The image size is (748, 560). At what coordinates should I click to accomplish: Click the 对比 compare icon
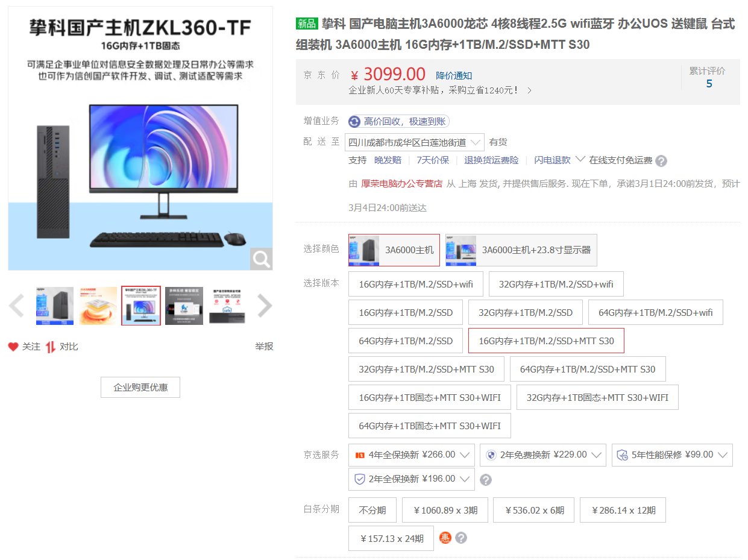(x=51, y=347)
